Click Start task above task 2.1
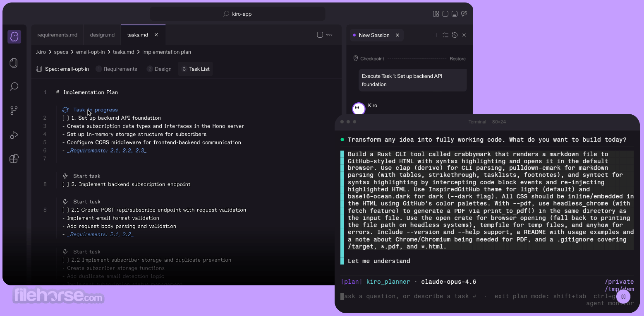This screenshot has height=316, width=644. 87,202
